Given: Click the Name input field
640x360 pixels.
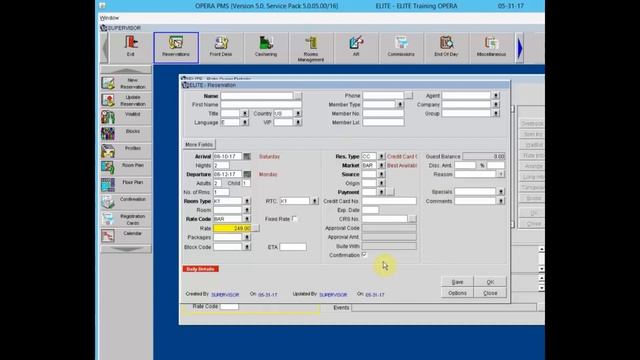Looking at the screenshot, I should (257, 96).
